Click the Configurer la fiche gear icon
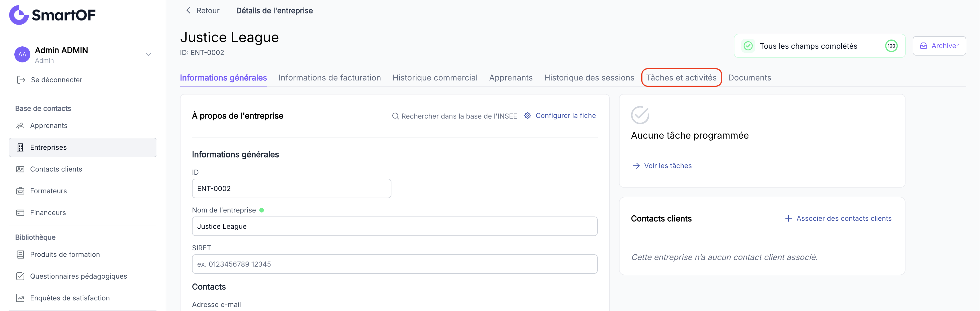This screenshot has height=311, width=980. [x=527, y=116]
